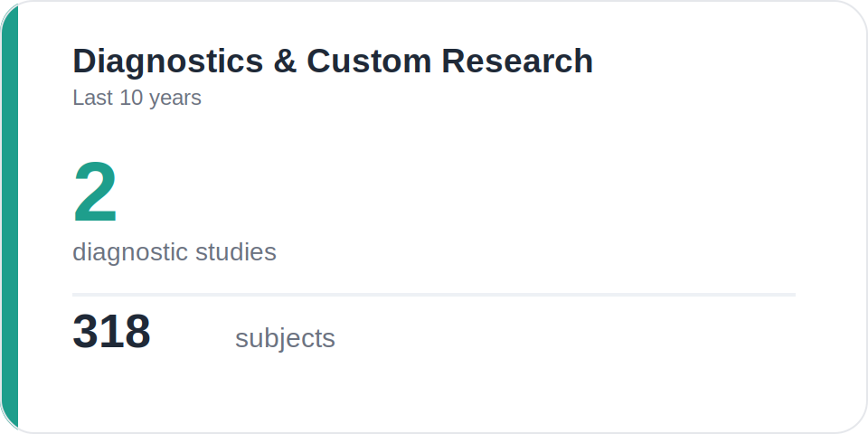Click the digit 1 in 318
Screen dimensions: 868x434
point(110,331)
